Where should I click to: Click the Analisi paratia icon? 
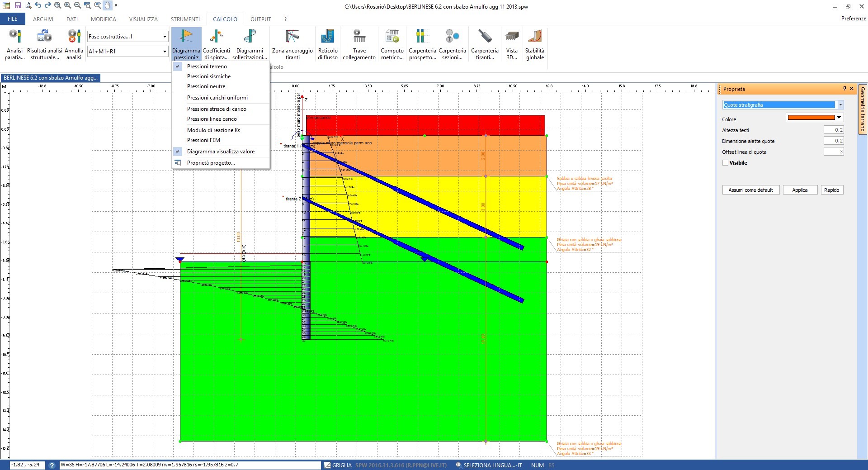click(x=14, y=43)
